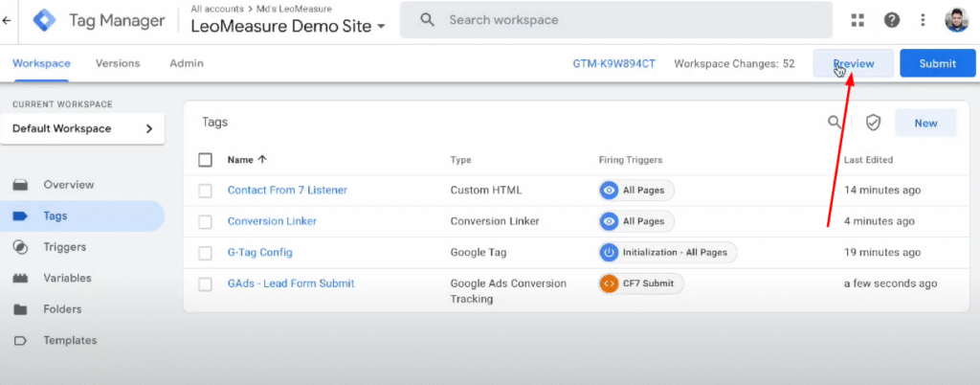Open Variables in the sidebar
Viewport: 980px width, 385px height.
click(68, 278)
